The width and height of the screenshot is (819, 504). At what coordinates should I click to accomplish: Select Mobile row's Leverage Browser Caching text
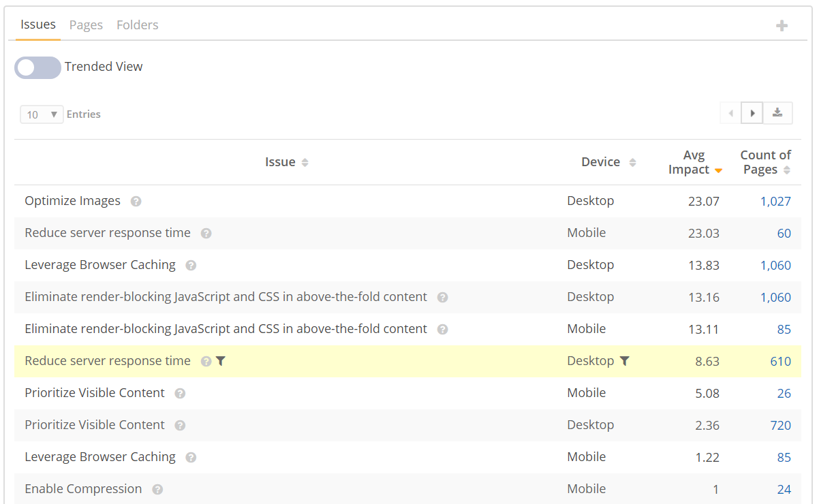pos(100,457)
